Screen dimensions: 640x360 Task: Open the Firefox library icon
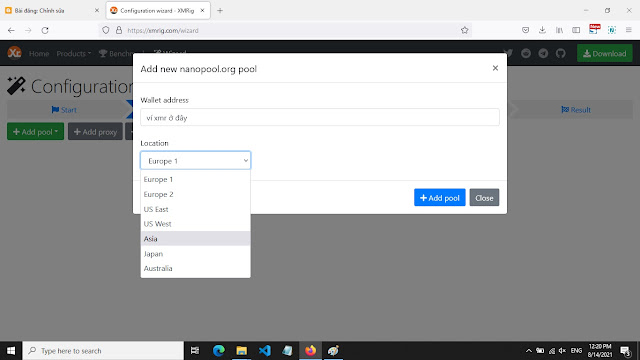559,30
